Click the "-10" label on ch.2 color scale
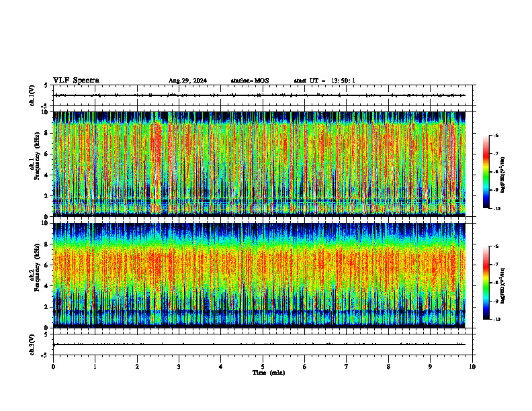Image resolution: width=532 pixels, height=411 pixels. (497, 320)
